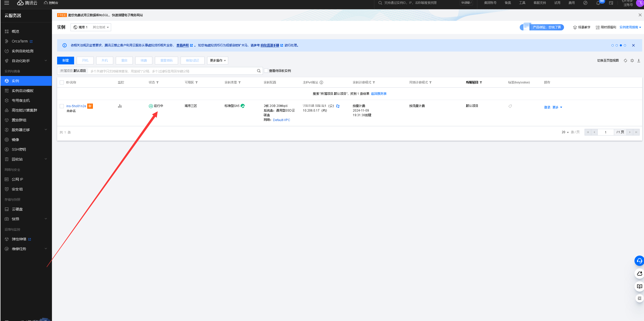Screen dimensions: 644x321
Task: Expand 自动化助手 in the sidebar
Action: click(26, 61)
